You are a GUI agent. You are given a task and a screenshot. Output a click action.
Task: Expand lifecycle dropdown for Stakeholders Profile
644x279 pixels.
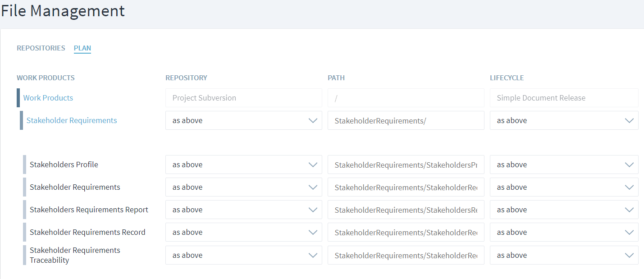(564, 165)
